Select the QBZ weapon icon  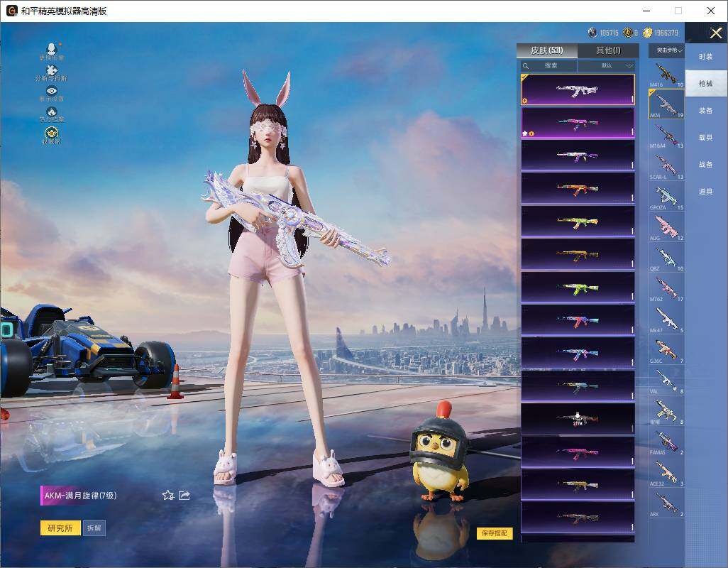[666, 258]
